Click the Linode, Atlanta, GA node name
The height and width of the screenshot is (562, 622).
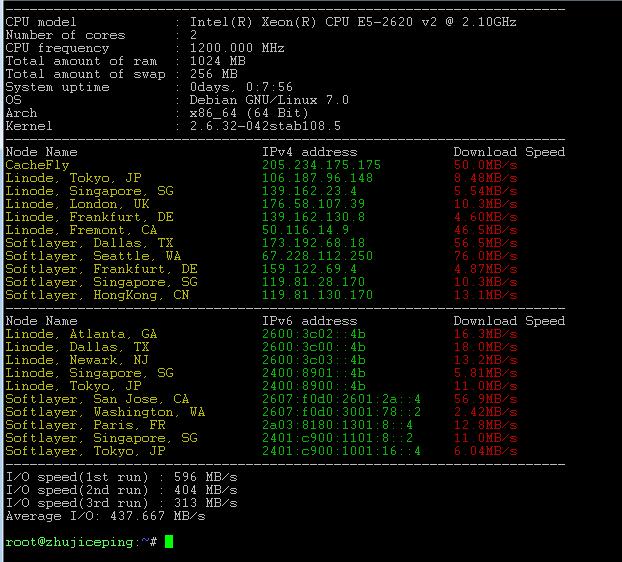tap(81, 334)
